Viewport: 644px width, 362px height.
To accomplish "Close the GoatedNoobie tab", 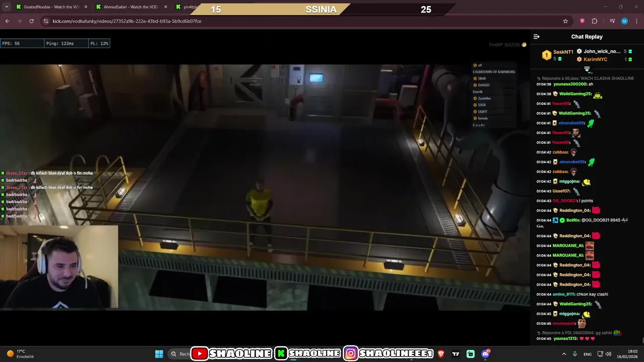I will [86, 7].
